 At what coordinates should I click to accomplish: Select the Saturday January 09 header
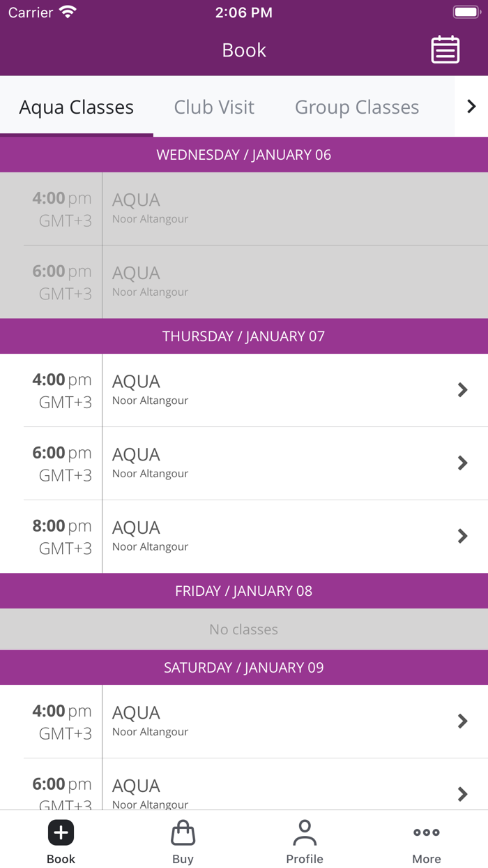(244, 668)
